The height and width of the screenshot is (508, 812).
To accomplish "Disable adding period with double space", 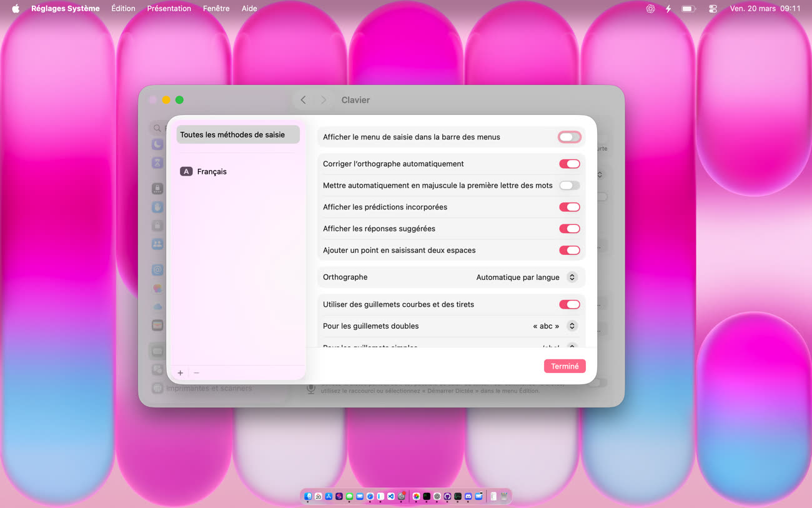I will point(569,251).
